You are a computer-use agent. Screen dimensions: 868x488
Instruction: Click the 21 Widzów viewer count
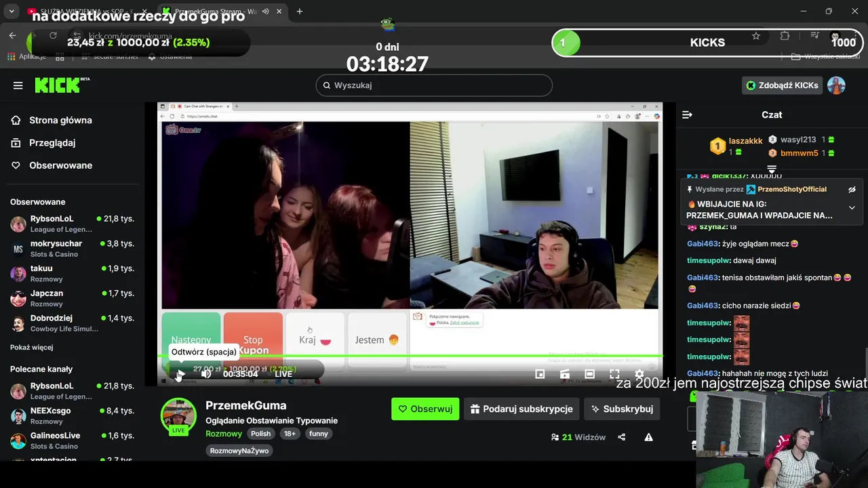coord(578,437)
